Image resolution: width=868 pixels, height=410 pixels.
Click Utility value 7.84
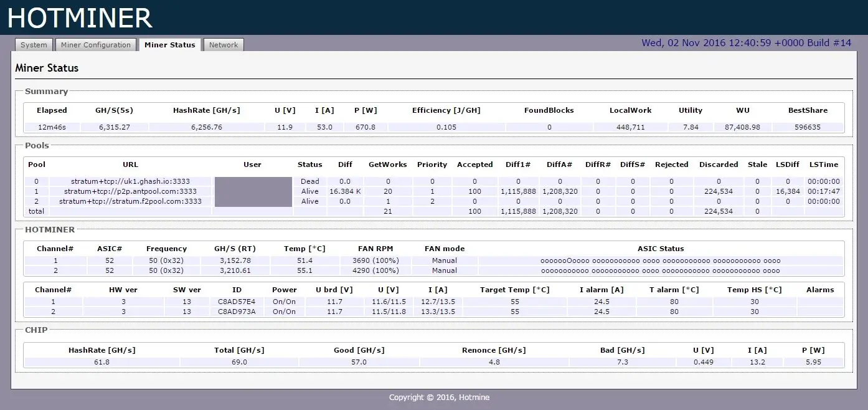(690, 127)
